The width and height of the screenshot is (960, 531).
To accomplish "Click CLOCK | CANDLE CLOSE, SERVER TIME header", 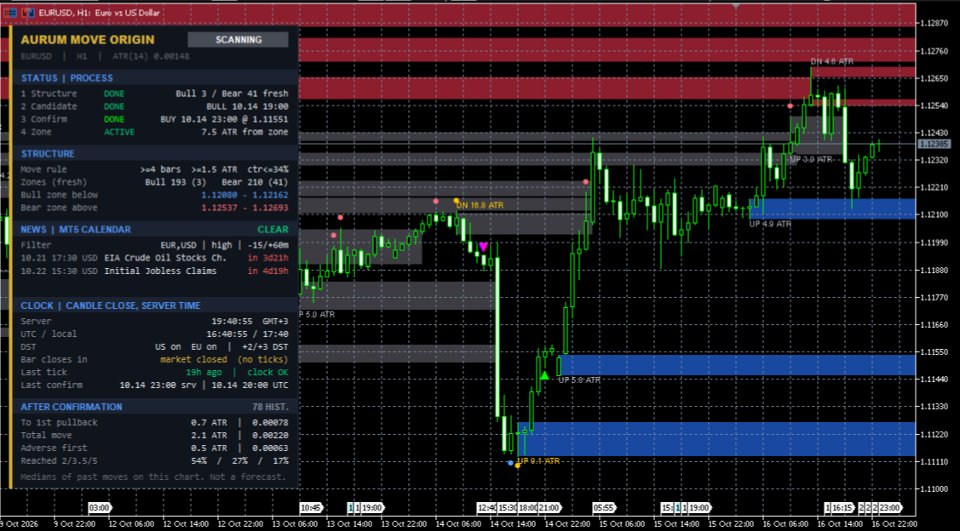I will (x=111, y=306).
